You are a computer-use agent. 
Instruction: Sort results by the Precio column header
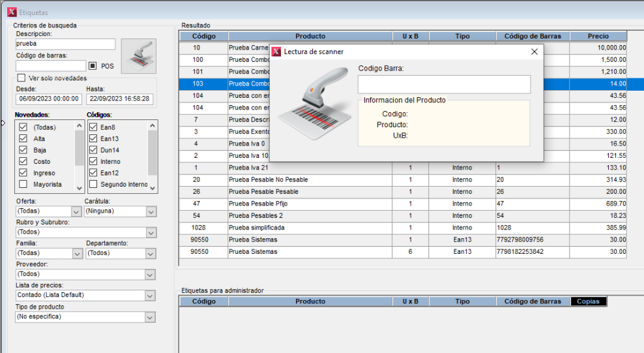598,37
